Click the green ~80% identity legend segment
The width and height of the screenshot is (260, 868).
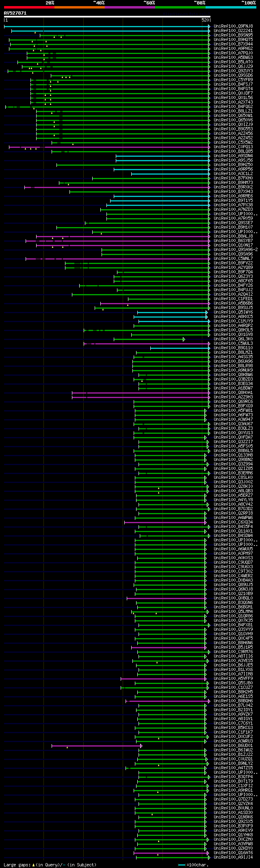pyautogui.click(x=180, y=7)
